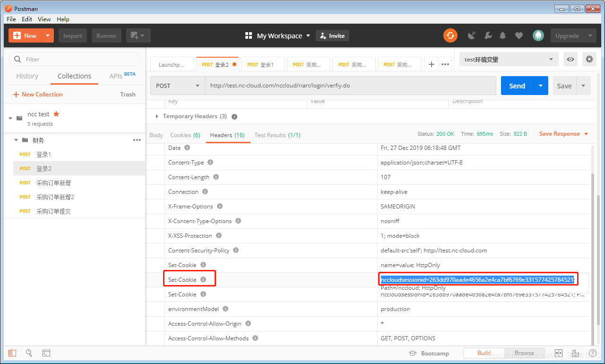
Task: Collapse the ncc test collection
Action: (10, 118)
